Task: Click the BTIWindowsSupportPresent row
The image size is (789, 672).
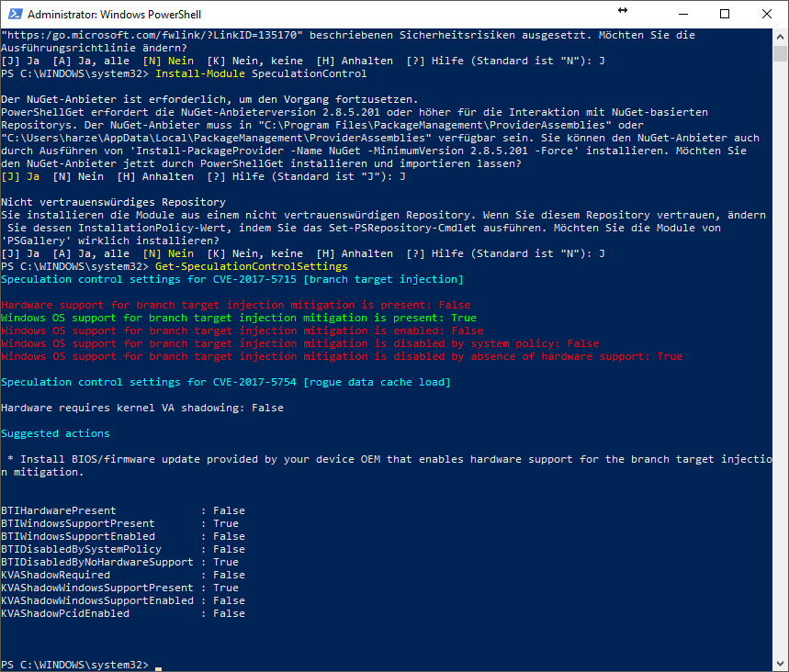Action: coord(119,523)
